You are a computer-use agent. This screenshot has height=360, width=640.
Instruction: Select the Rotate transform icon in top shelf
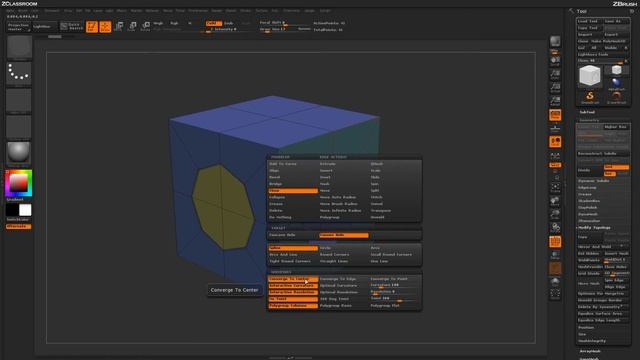click(x=145, y=27)
